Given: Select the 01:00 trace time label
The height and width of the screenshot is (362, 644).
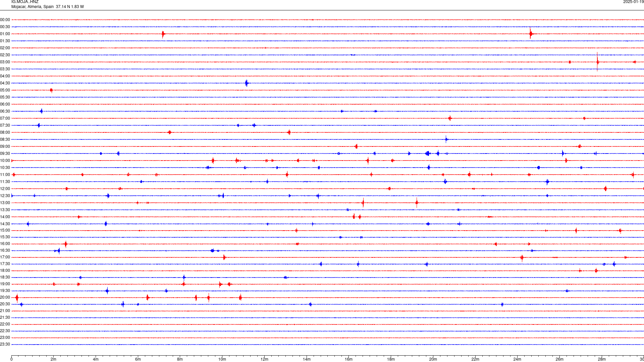Looking at the screenshot, I should pyautogui.click(x=5, y=34).
